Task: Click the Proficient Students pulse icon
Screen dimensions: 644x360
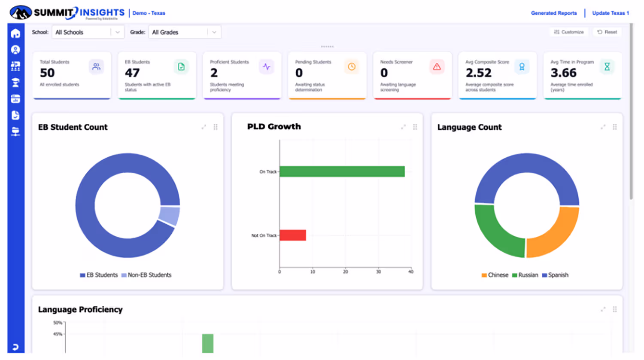Action: (x=267, y=67)
